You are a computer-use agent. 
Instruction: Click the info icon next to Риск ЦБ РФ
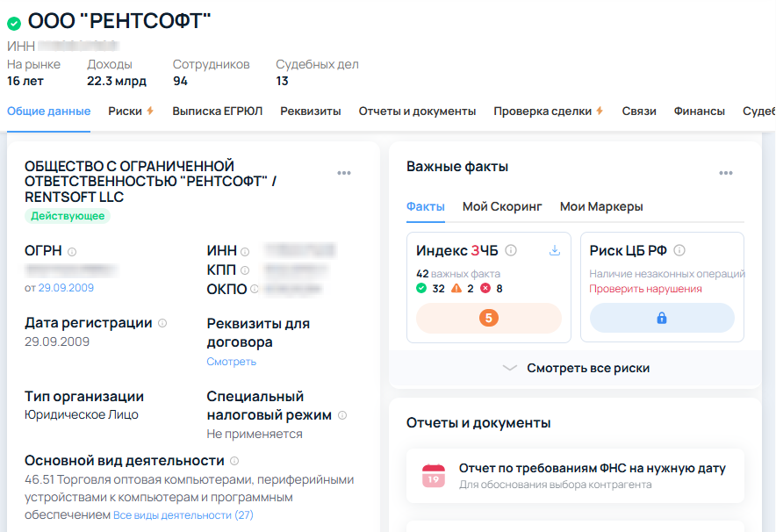(679, 250)
